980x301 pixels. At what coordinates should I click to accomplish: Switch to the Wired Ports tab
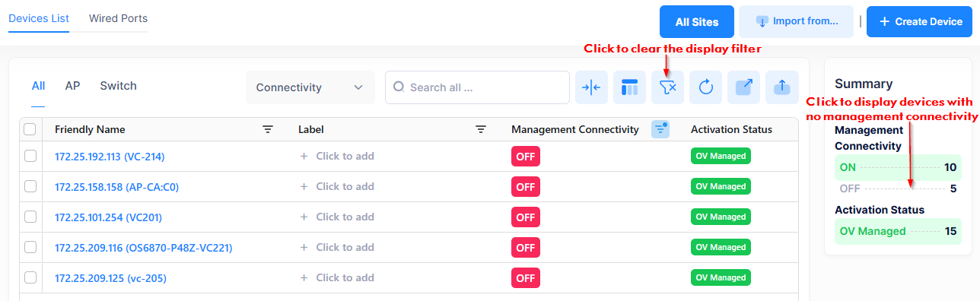[118, 18]
